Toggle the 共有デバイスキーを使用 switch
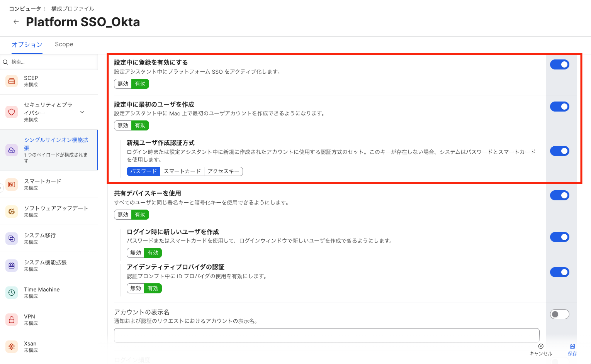This screenshot has width=591, height=364. point(559,195)
